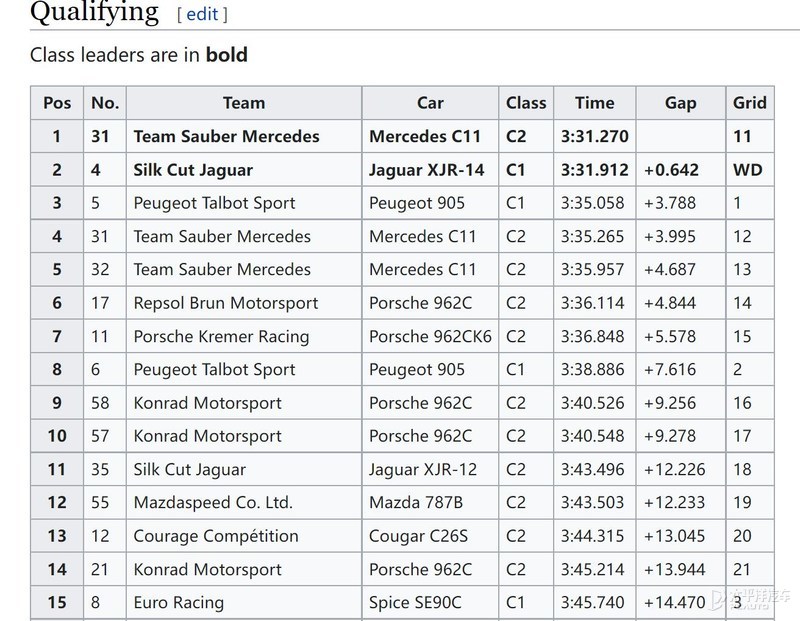Click the 3:31.270 pole time cell
Image resolution: width=800 pixels, height=621 pixels.
pos(594,136)
